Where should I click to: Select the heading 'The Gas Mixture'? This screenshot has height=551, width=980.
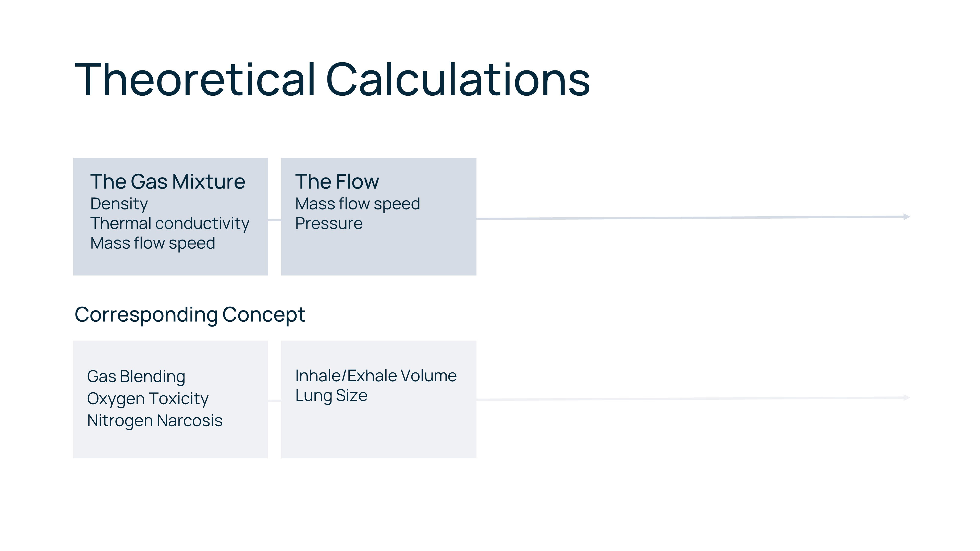pos(168,182)
